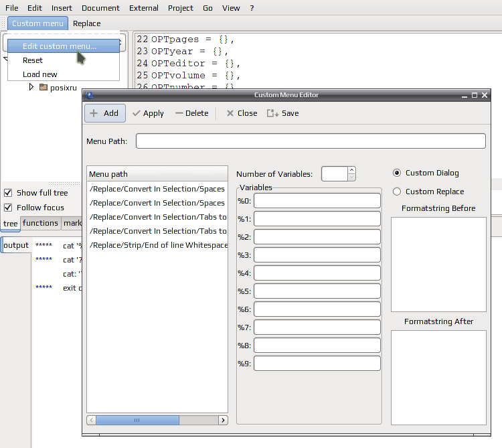Viewport: 502px width, 448px height.
Task: Click the Formatstring Before text area
Action: click(438, 265)
